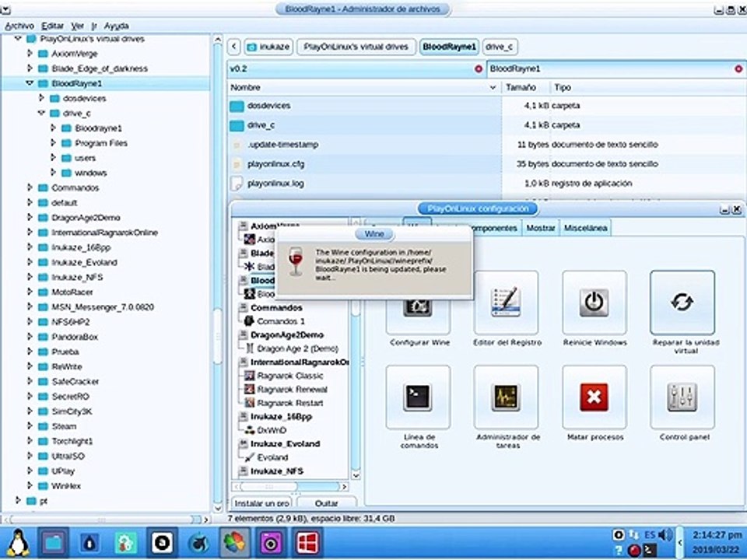
Task: Click red windows-logo taskbar icon
Action: tap(307, 543)
